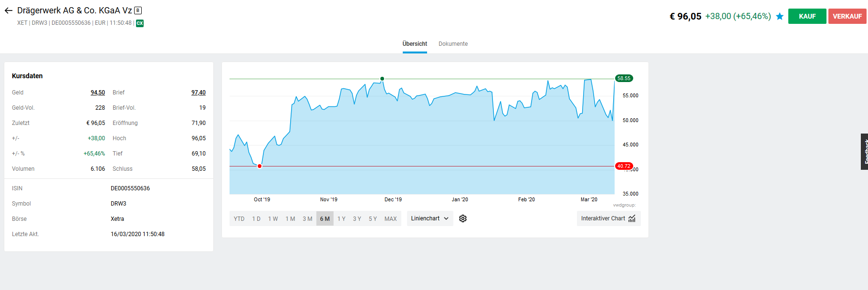Click the green high-point marker on chart
This screenshot has height=290, width=868.
[x=382, y=79]
